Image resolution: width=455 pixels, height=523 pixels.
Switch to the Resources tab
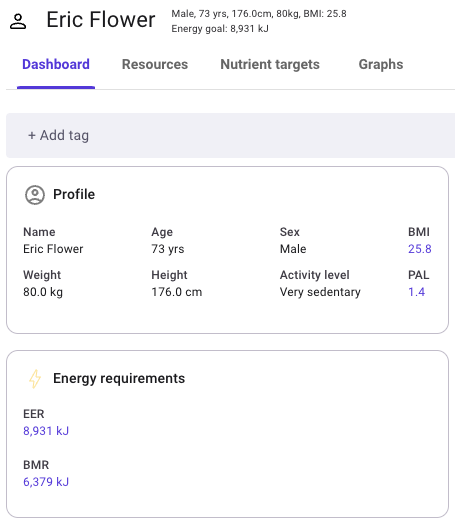(155, 64)
